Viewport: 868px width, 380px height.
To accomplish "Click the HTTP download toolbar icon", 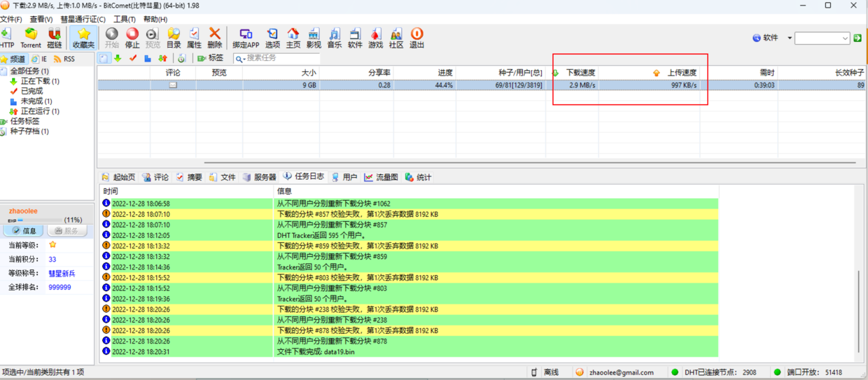I will (x=6, y=38).
